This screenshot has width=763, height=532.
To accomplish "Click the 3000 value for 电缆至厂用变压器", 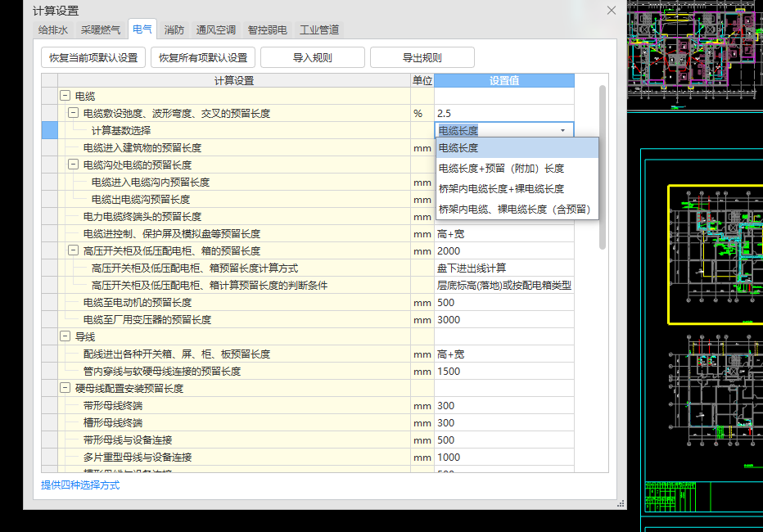I will (x=504, y=319).
